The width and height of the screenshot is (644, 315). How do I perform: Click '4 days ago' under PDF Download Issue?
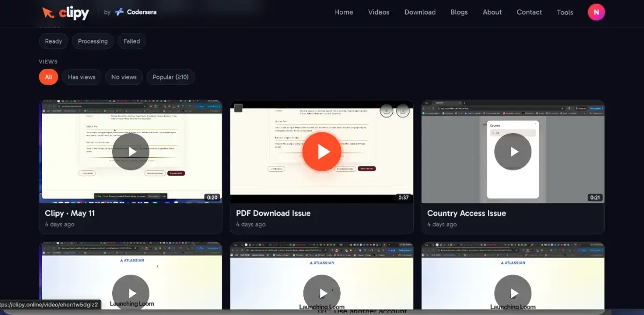click(251, 224)
